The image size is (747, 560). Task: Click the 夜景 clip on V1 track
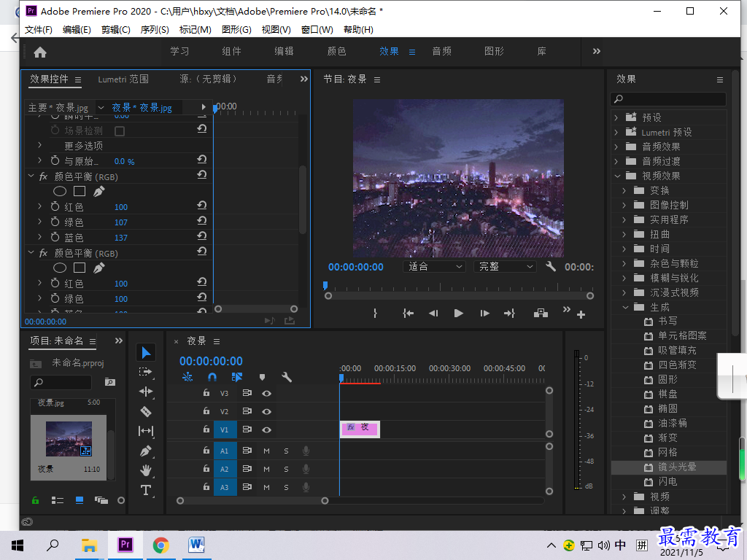click(360, 429)
